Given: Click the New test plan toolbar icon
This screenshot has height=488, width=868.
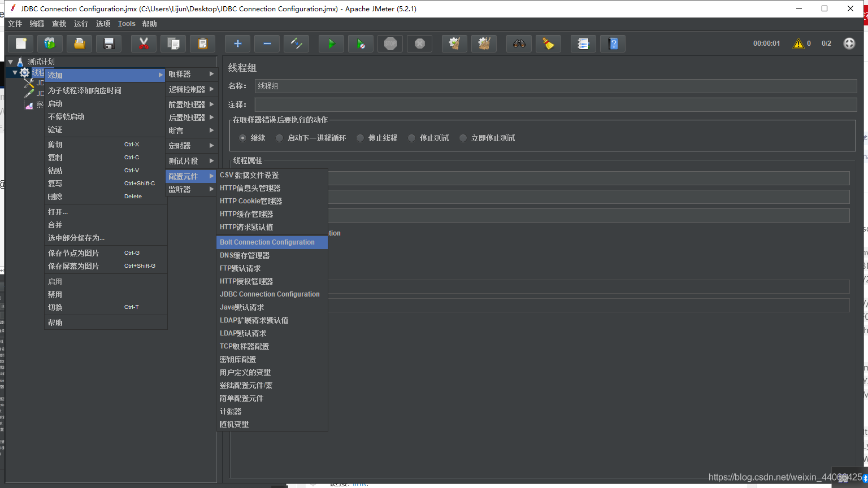Looking at the screenshot, I should (21, 43).
